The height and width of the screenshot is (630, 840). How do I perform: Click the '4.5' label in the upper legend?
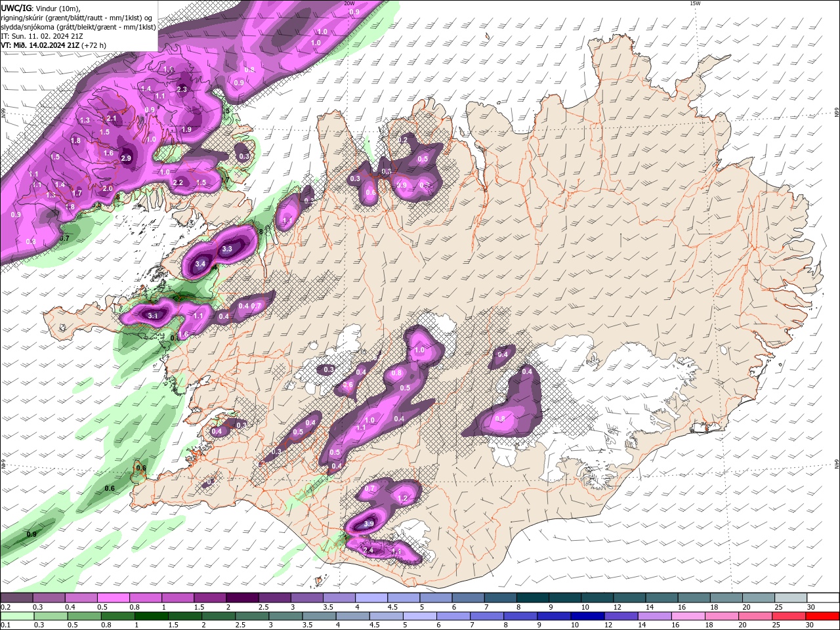[x=392, y=607]
